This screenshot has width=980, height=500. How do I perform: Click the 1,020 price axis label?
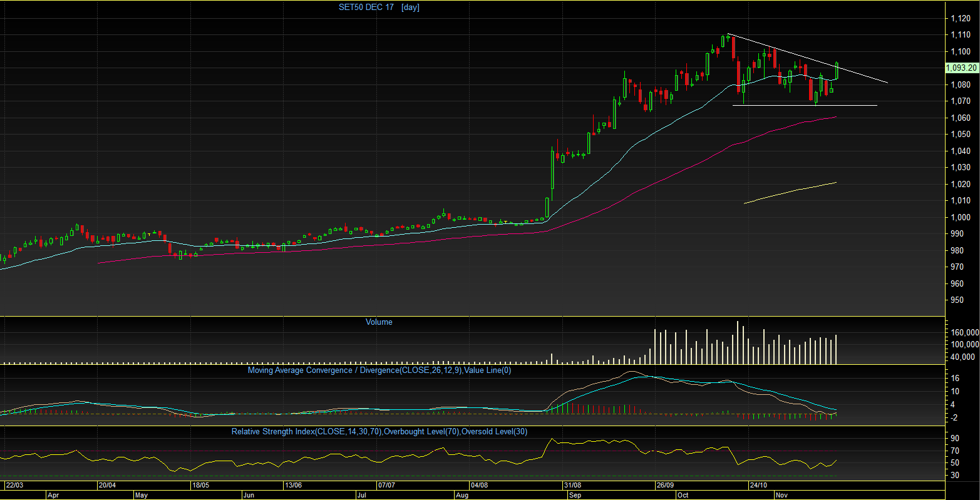tap(961, 184)
